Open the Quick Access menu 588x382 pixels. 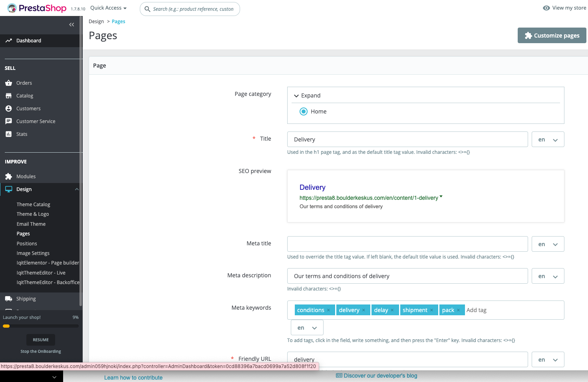[108, 8]
